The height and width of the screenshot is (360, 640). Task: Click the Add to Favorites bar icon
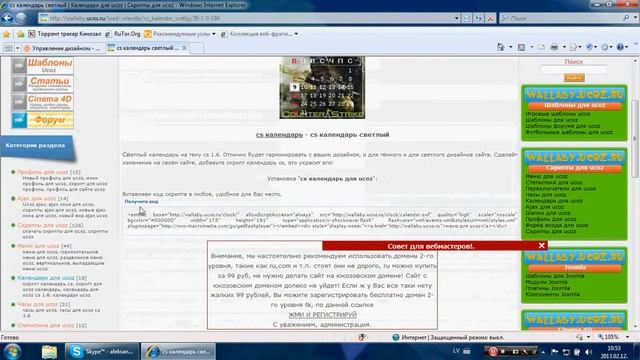pyautogui.click(x=20, y=34)
